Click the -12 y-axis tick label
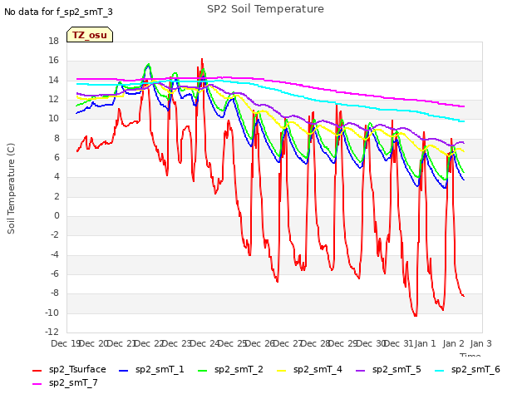 pyautogui.click(x=52, y=332)
